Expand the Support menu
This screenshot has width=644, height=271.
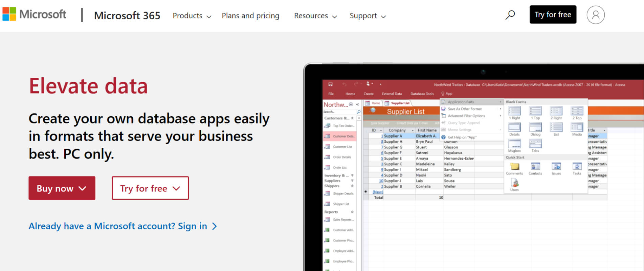click(368, 16)
